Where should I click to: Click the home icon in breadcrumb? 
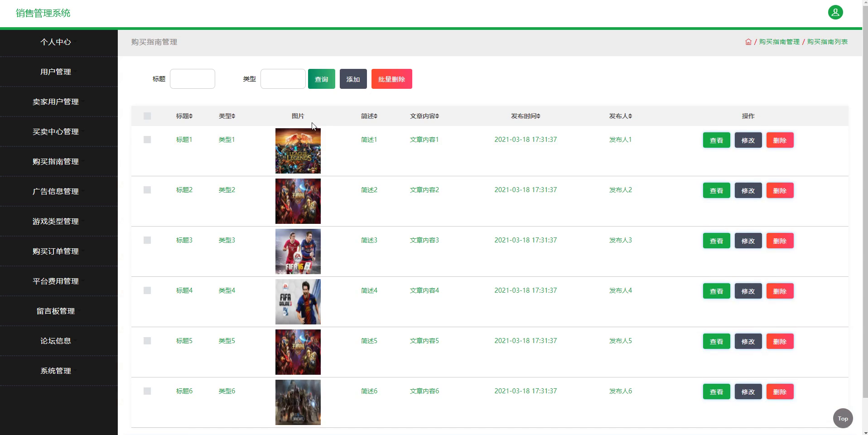pyautogui.click(x=748, y=42)
